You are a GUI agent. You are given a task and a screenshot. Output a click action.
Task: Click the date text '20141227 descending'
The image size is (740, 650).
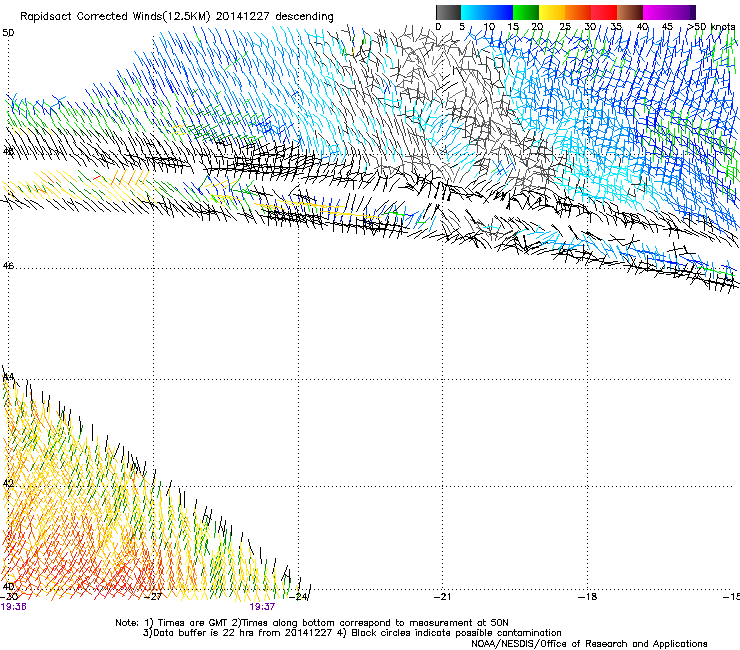(x=274, y=17)
